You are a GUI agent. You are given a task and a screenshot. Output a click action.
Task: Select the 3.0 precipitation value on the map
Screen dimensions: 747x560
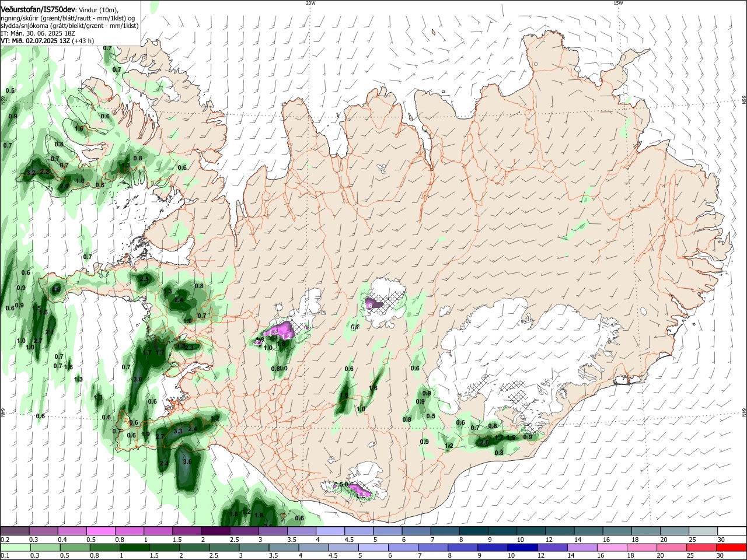pyautogui.click(x=138, y=379)
